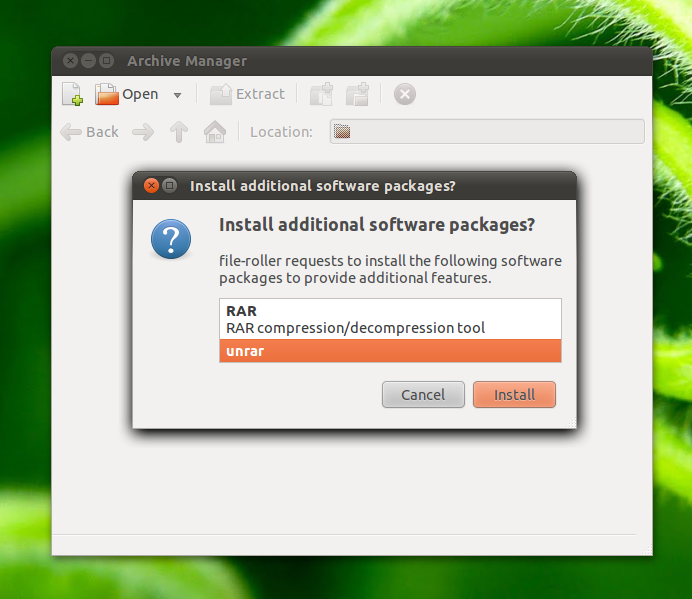Go Back in Archive Manager
The height and width of the screenshot is (599, 692).
click(x=90, y=132)
